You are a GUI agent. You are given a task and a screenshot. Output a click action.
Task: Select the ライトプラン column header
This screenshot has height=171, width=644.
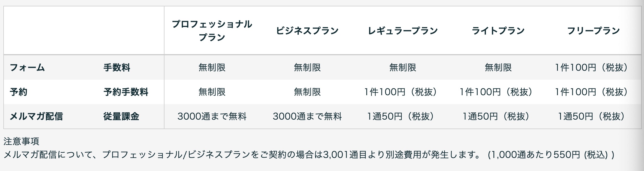click(498, 31)
